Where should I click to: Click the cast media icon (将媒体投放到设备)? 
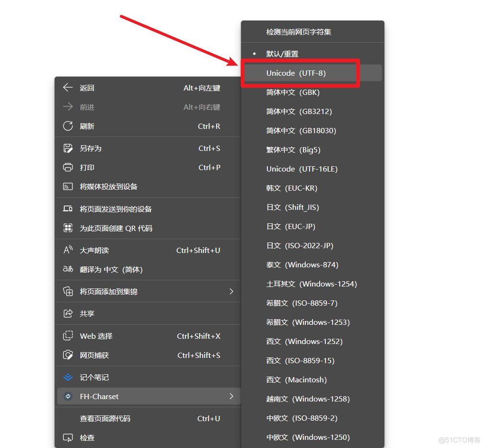[x=68, y=187]
